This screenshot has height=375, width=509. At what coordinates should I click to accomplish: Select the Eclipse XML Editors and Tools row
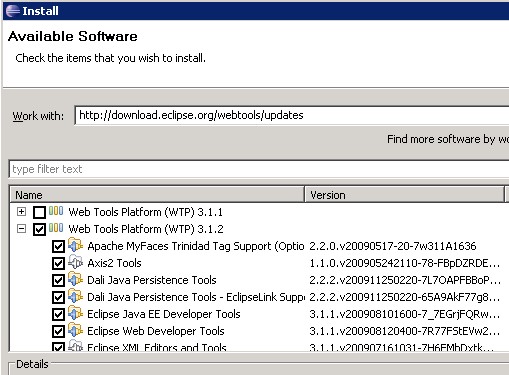coord(258,347)
